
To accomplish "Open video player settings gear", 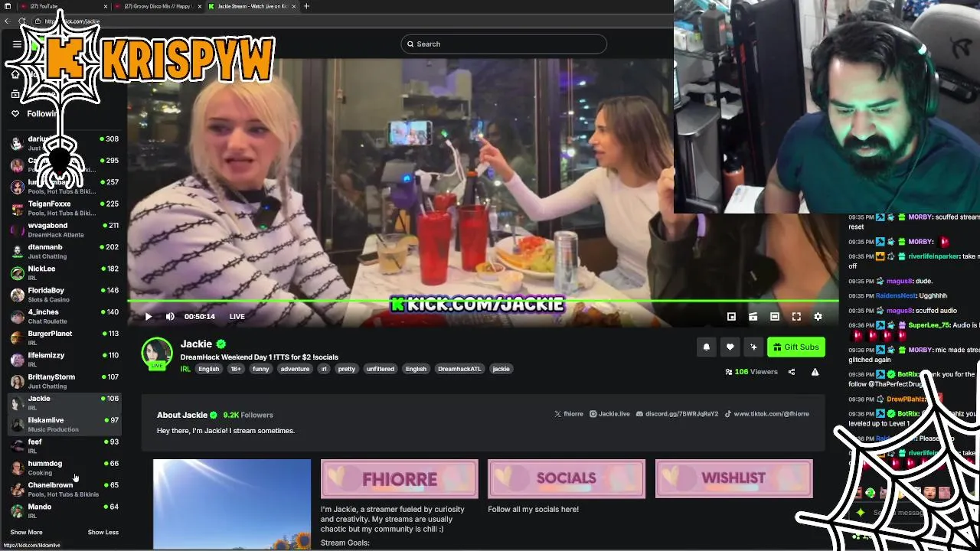I will (818, 317).
